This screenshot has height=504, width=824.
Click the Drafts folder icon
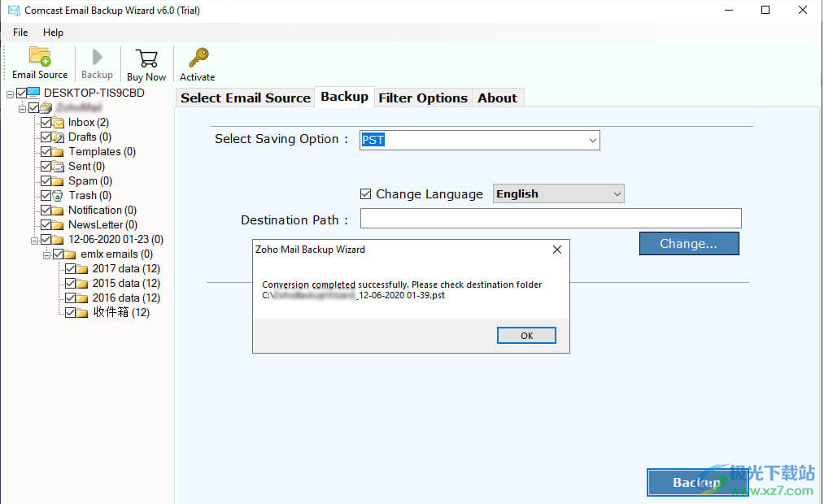[59, 137]
